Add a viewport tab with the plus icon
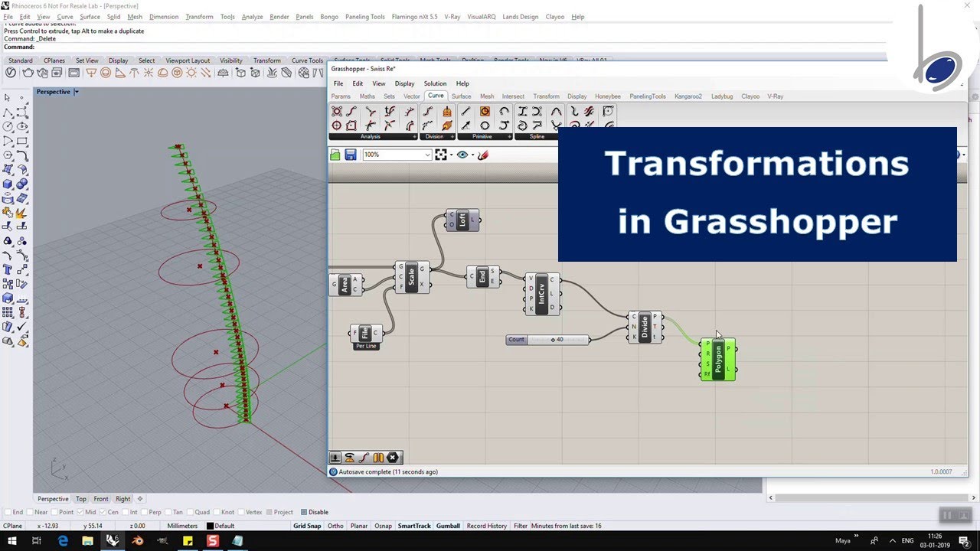Image resolution: width=980 pixels, height=551 pixels. pyautogui.click(x=140, y=499)
